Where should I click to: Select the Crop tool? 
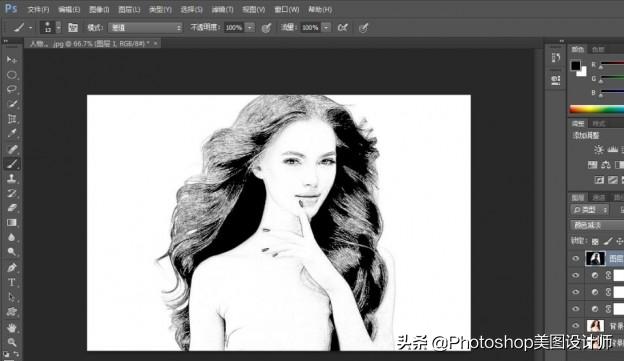(x=12, y=119)
